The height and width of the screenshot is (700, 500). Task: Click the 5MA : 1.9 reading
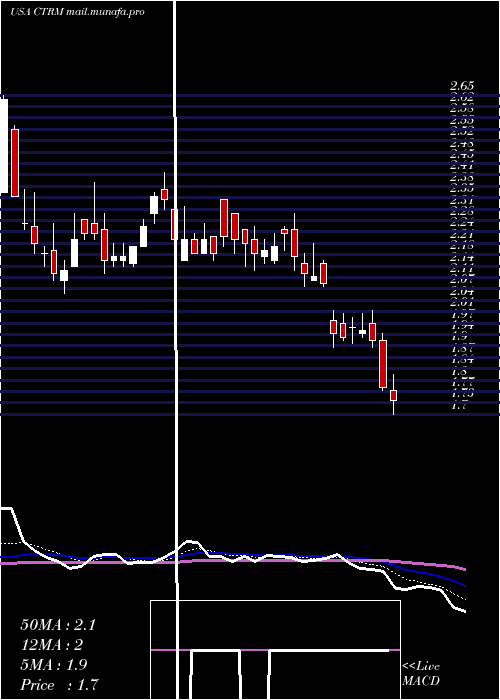click(x=54, y=665)
